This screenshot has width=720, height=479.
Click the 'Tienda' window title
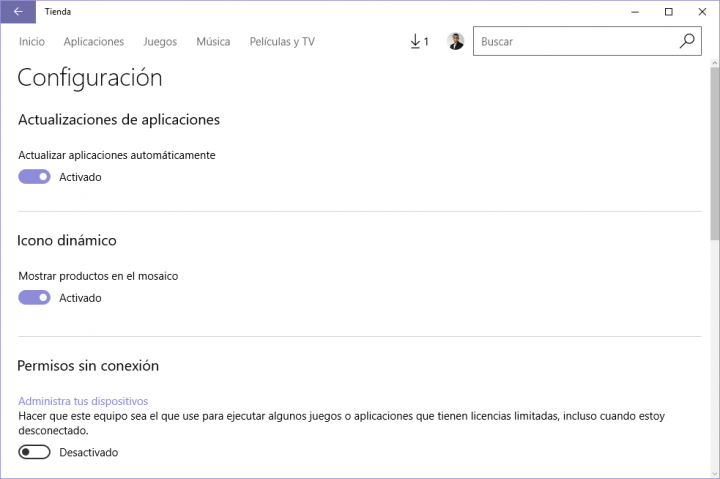[x=58, y=12]
